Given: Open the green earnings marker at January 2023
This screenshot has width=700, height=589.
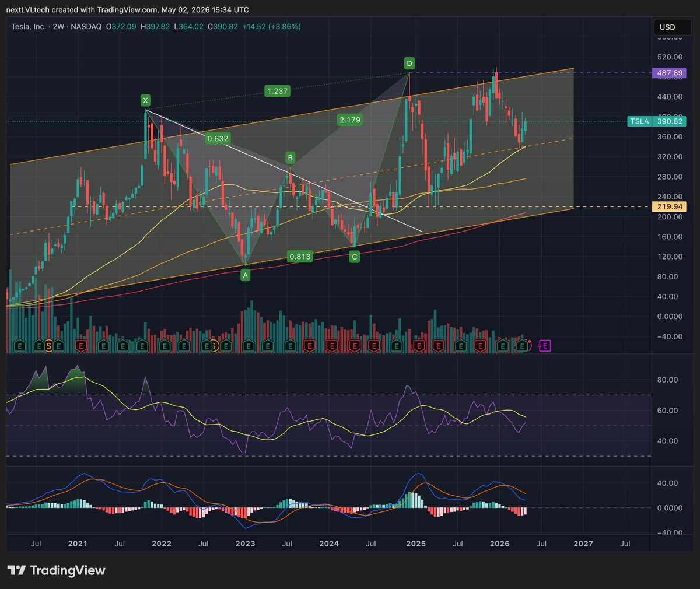Looking at the screenshot, I should (x=248, y=346).
